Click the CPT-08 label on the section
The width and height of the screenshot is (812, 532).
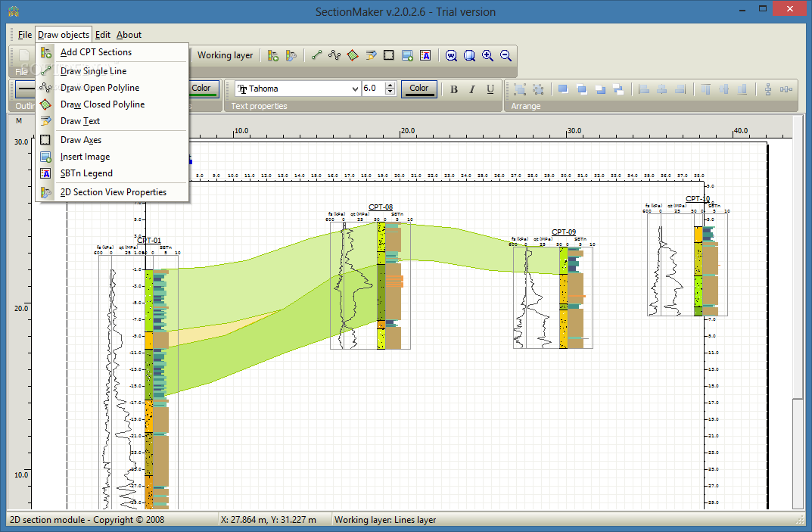[x=381, y=207]
